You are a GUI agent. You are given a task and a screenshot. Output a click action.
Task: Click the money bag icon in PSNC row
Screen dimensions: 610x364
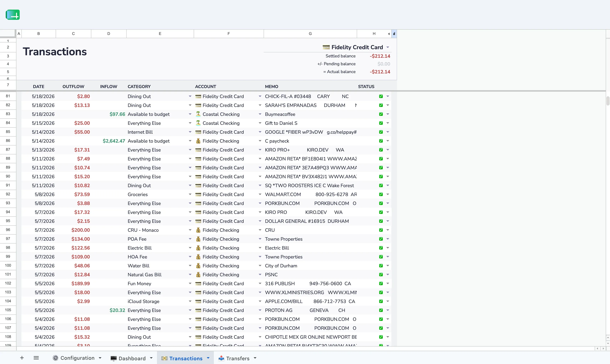click(x=198, y=275)
